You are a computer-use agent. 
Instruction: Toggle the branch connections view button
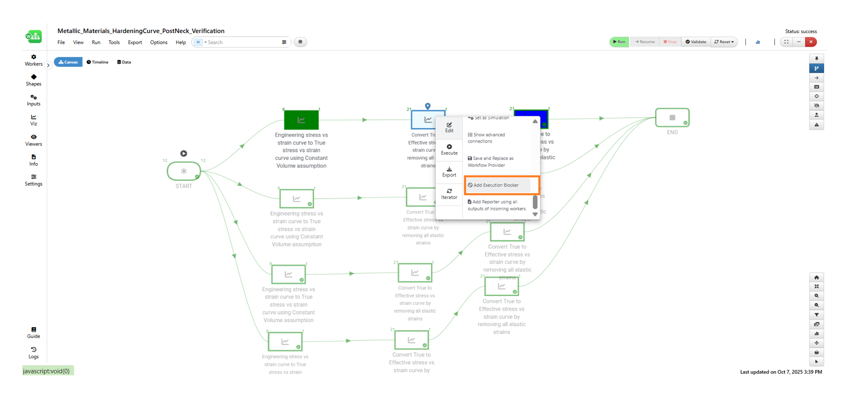coord(816,68)
